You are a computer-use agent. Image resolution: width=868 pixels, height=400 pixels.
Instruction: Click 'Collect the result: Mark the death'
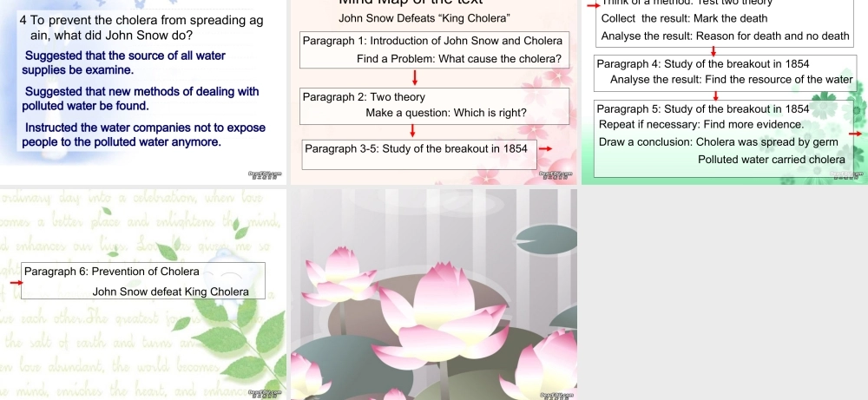(684, 19)
